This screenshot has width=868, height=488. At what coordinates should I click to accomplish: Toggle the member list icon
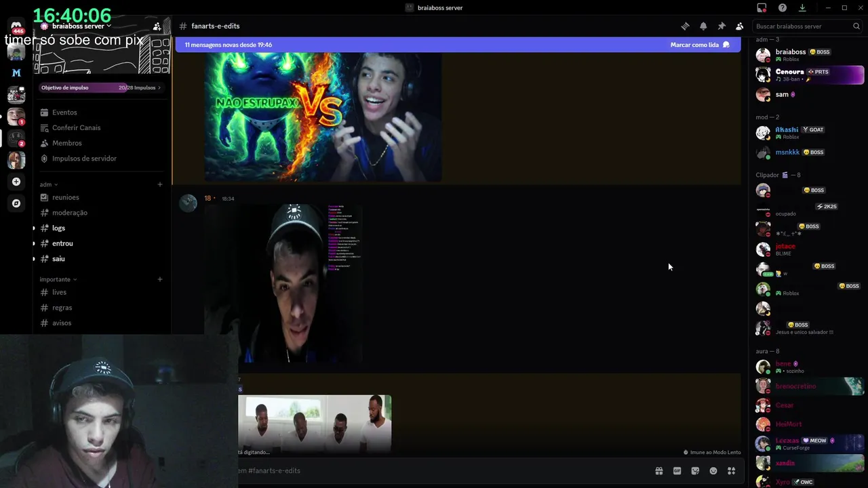(x=740, y=26)
